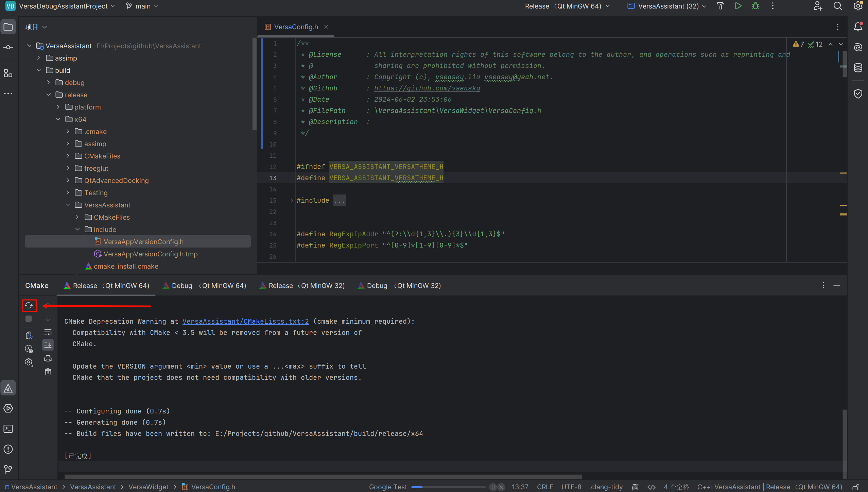
Task: Open the Terminal tool window icon
Action: pos(8,429)
